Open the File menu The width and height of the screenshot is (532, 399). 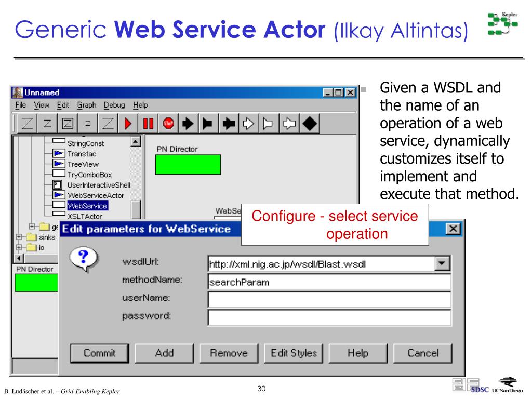21,105
